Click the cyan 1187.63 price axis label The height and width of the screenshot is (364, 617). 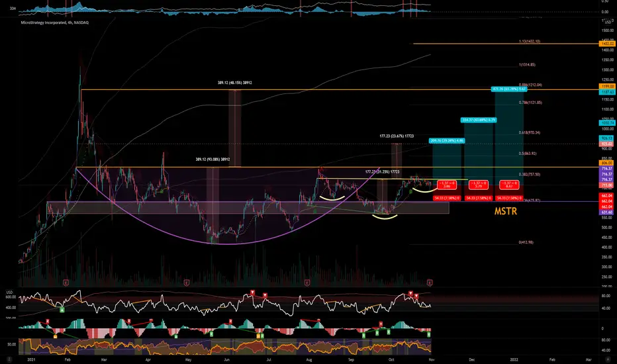[x=606, y=92]
